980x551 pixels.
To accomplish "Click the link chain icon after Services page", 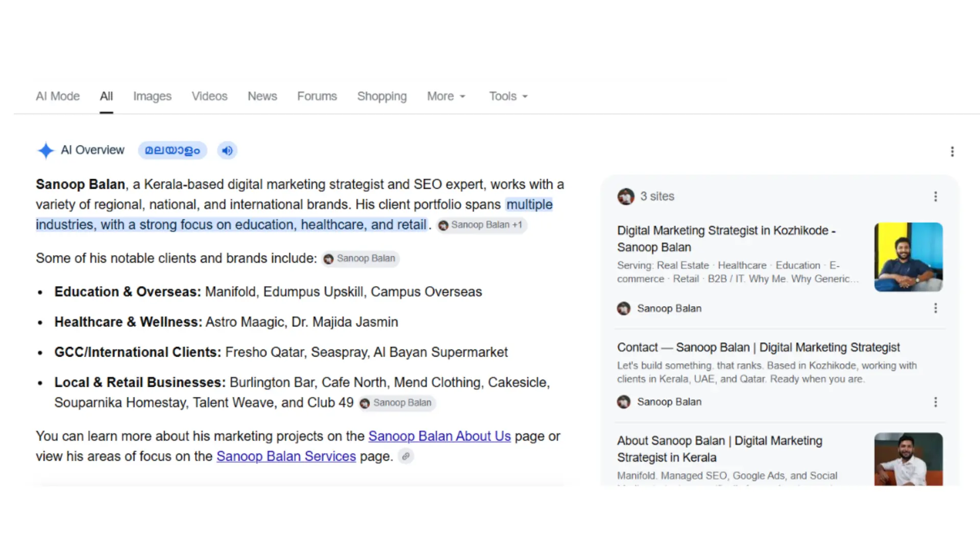I will click(x=406, y=456).
